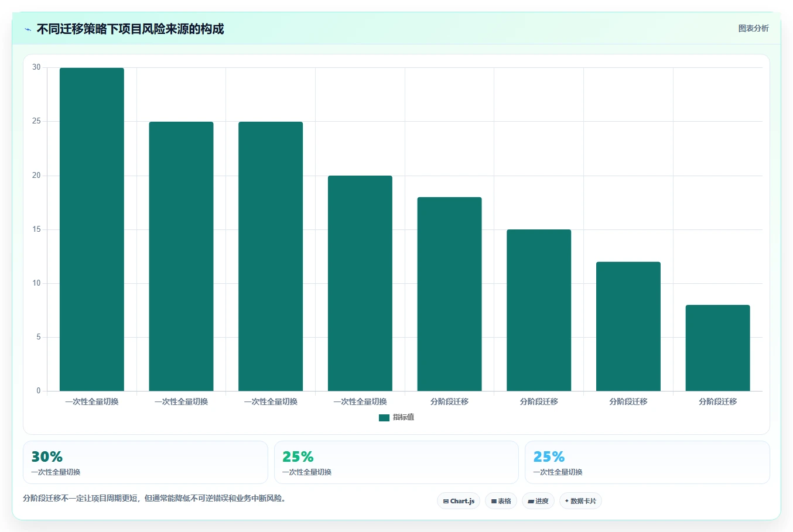Click the 图表分析 label in header
Viewport: 793px width, 532px height.
[x=753, y=28]
